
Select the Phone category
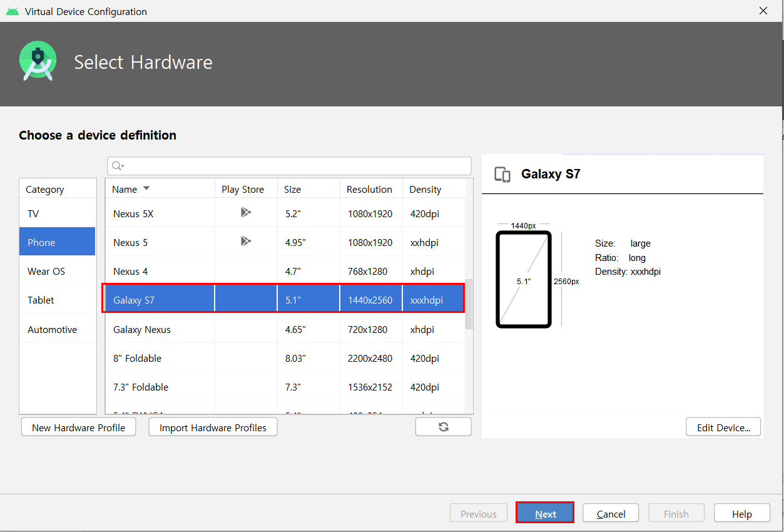click(58, 242)
